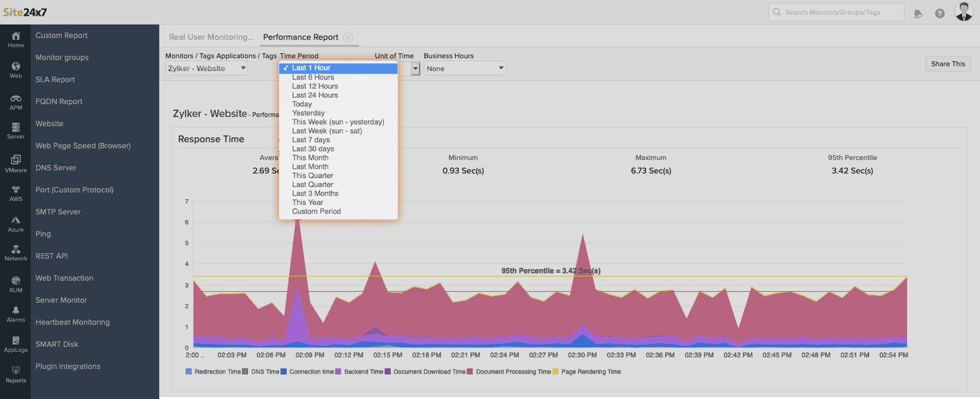
Task: Open the Unit of Time dropdown arrow
Action: (x=415, y=69)
